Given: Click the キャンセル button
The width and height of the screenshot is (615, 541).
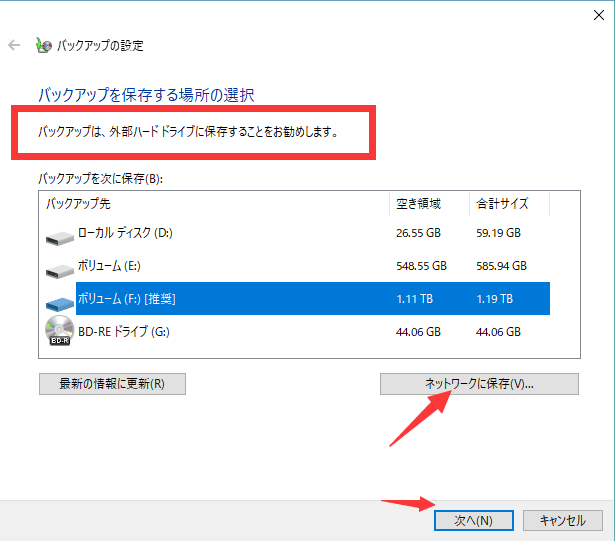Looking at the screenshot, I should [562, 520].
